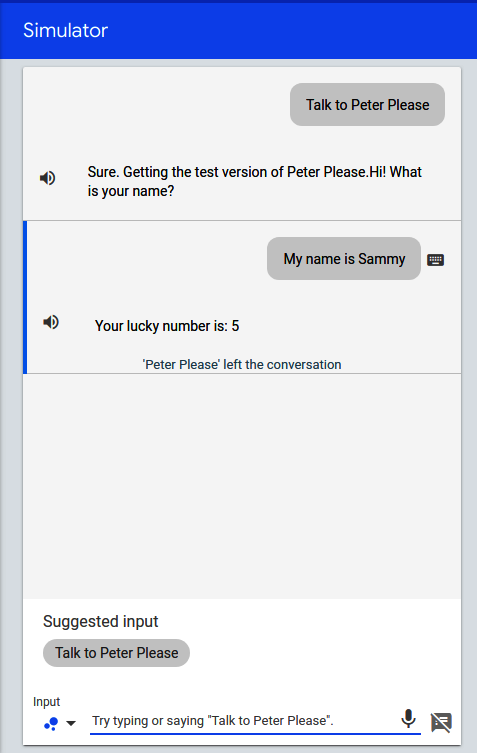Click the 'Suggested input' heading
Viewport: 477px width, 753px height.
tap(100, 621)
